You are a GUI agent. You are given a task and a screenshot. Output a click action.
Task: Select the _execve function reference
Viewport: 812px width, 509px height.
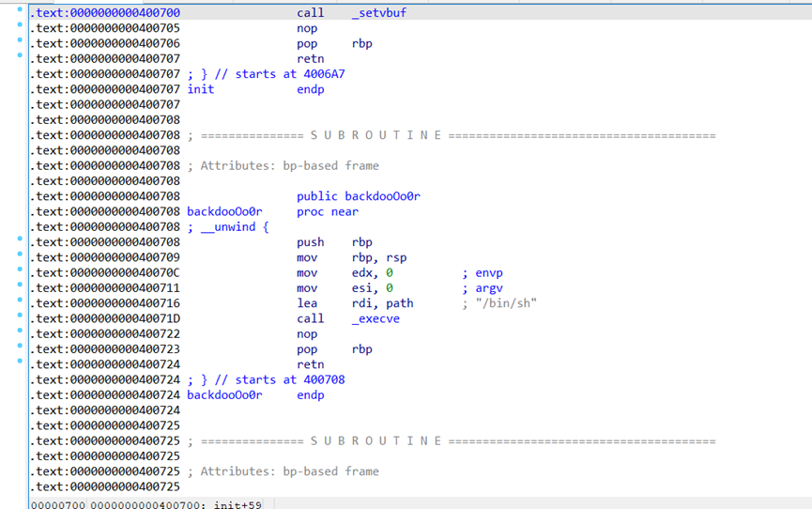pos(375,318)
